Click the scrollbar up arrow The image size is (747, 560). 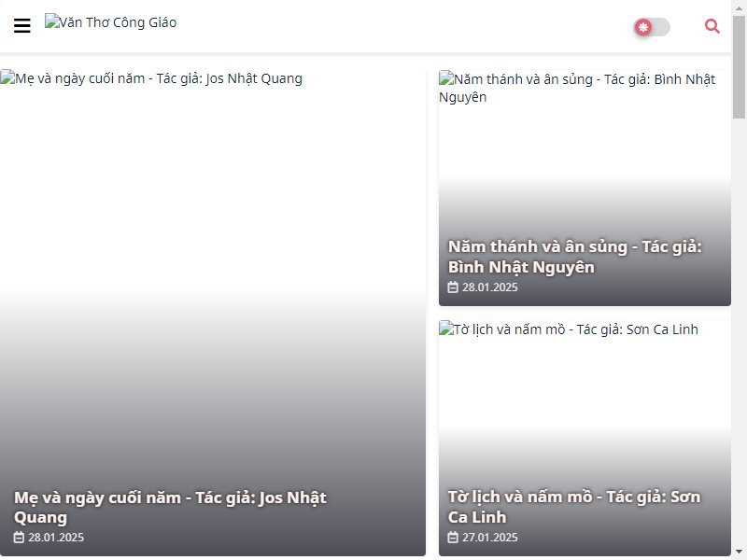[739, 8]
